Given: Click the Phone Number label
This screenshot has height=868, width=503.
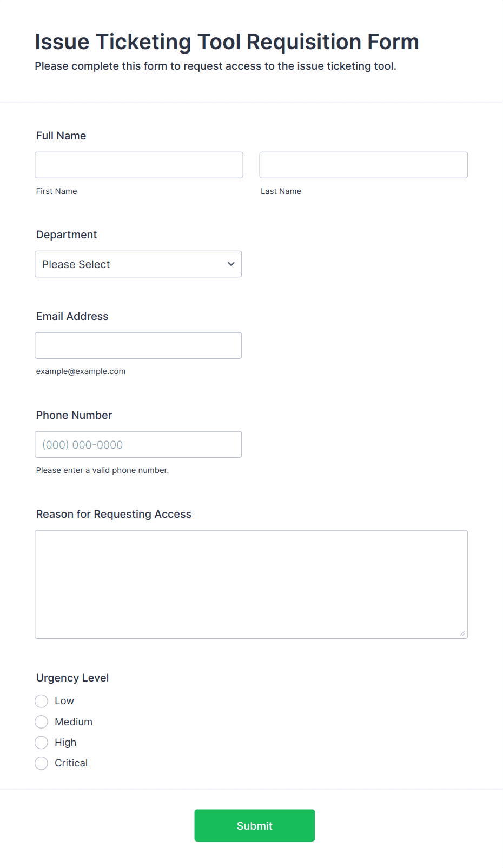Looking at the screenshot, I should pos(74,415).
